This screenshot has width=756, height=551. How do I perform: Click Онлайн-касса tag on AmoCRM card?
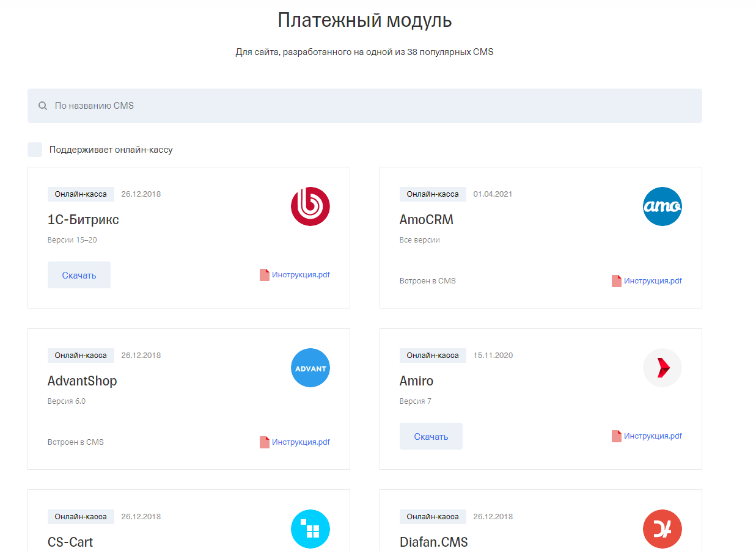click(433, 194)
